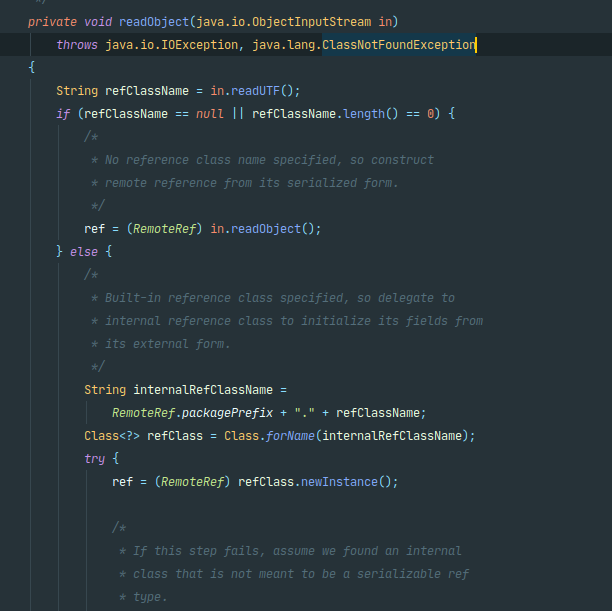612x611 pixels.
Task: Click the 'If this step fails' comment line
Action: 296,550
